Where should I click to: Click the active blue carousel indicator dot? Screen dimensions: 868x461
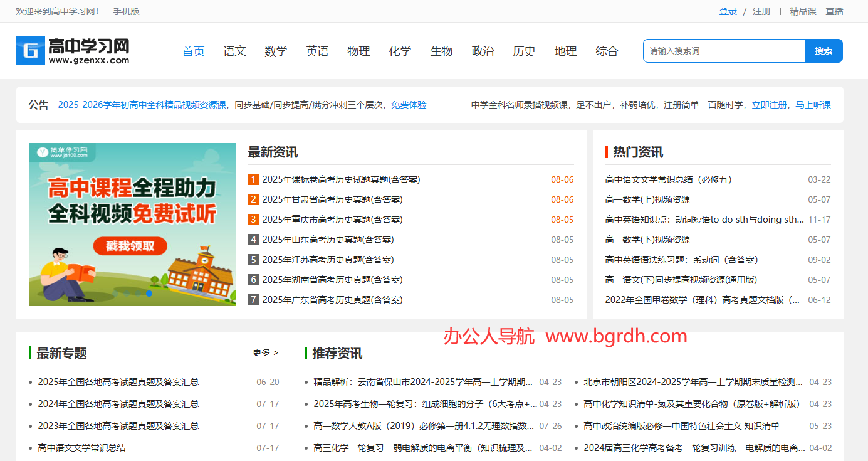(149, 293)
